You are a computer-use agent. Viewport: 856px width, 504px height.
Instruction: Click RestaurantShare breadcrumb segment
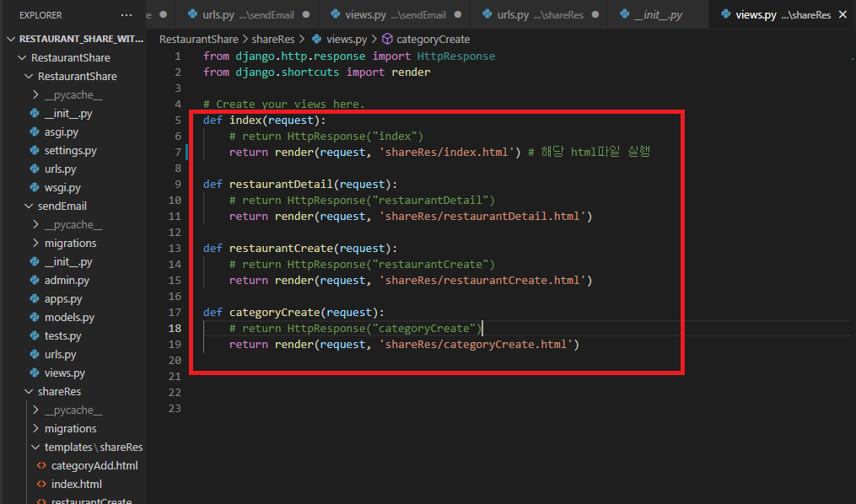tap(199, 40)
